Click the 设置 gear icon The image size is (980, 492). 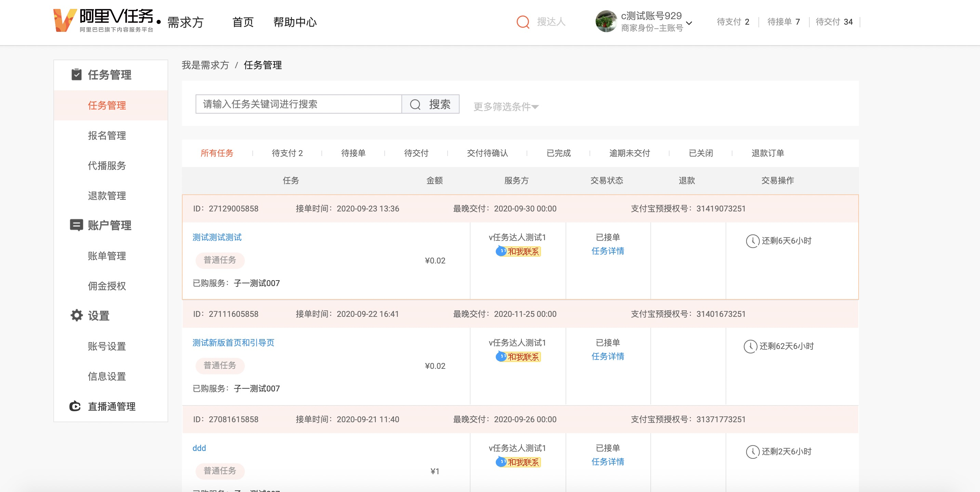(x=77, y=315)
